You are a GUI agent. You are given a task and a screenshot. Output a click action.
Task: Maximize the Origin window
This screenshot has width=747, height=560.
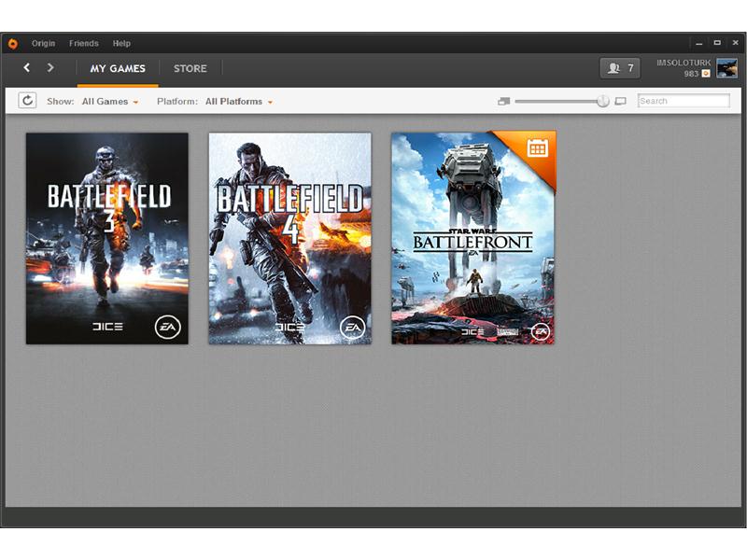(717, 43)
